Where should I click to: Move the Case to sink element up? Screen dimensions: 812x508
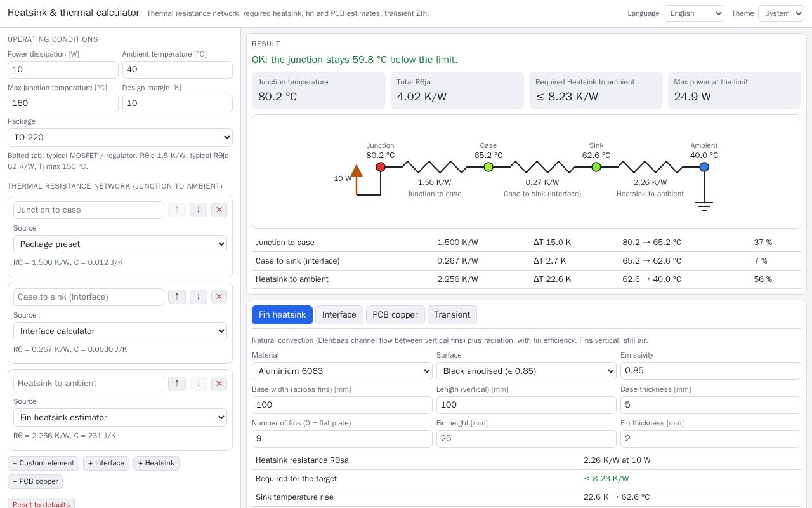(x=177, y=297)
